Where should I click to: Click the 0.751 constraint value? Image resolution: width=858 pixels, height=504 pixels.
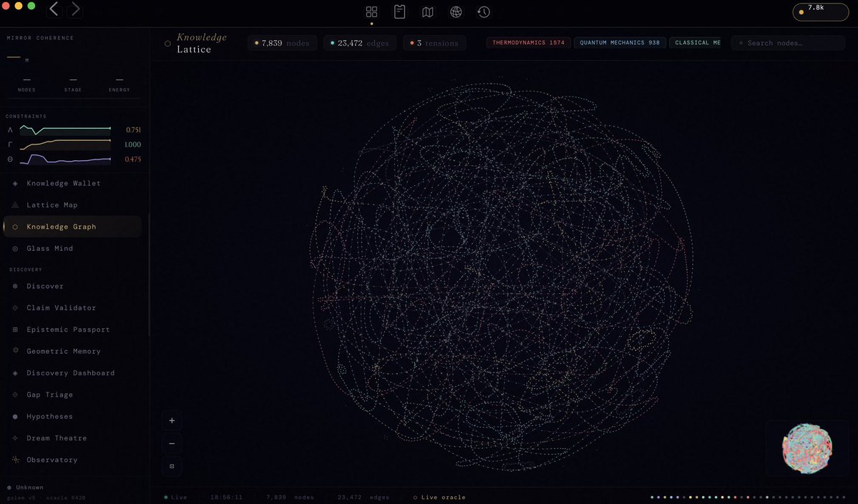133,130
